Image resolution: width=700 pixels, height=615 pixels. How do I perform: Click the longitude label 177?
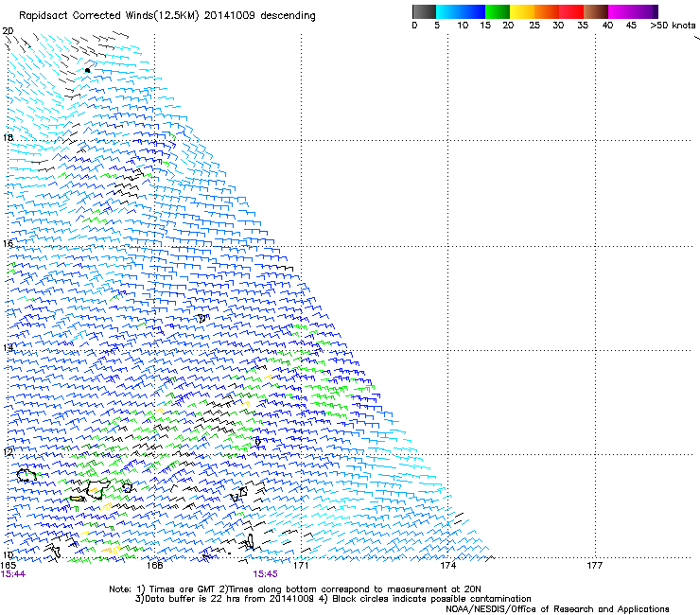[x=595, y=566]
